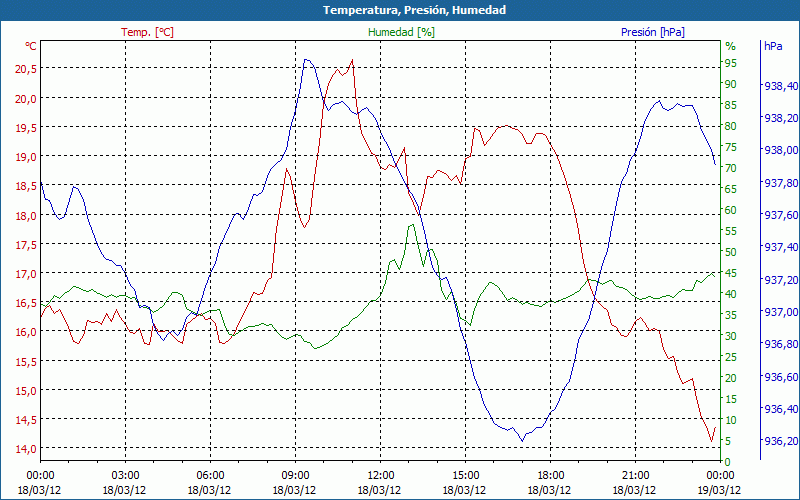Click the '%' unit label on humidity axis
Screen dimensions: 800x500
click(731, 46)
